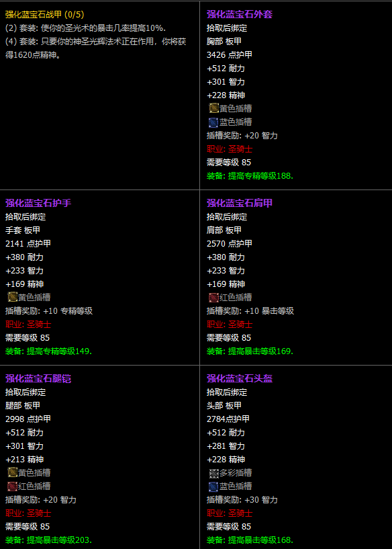This screenshot has height=549, width=392.
Task: Click the red socket icon on 强化蓝宝石肩甲
Action: pos(213,297)
